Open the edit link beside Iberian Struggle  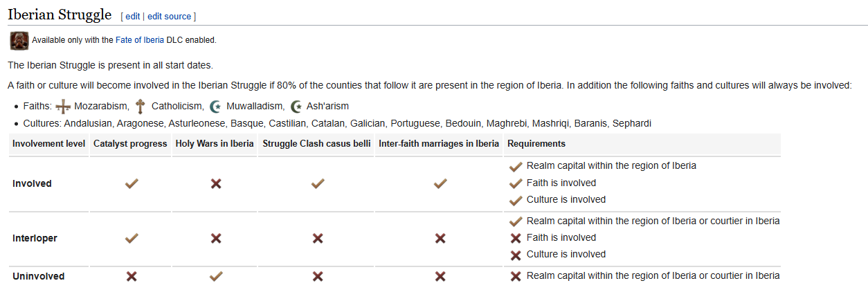(133, 16)
